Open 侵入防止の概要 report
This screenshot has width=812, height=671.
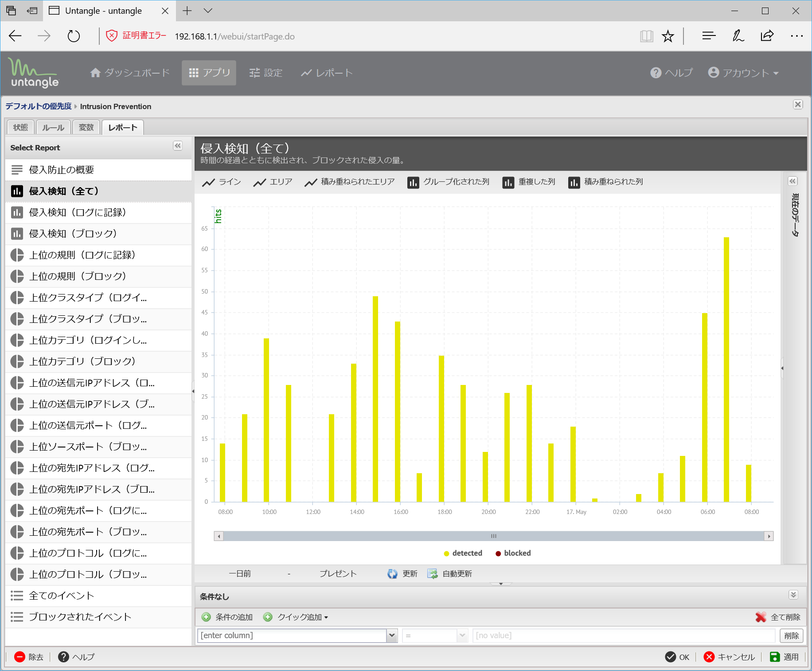[x=98, y=170]
